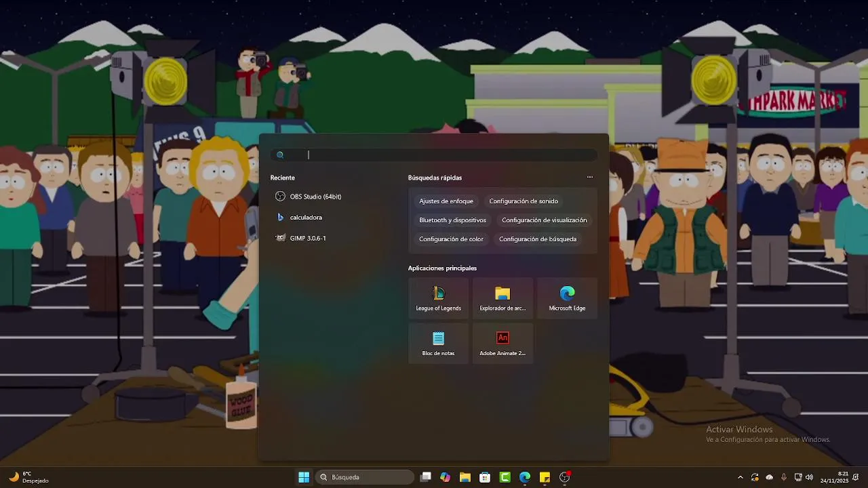Click the search magnifier icon in panel
This screenshot has width=868, height=488.
280,155
